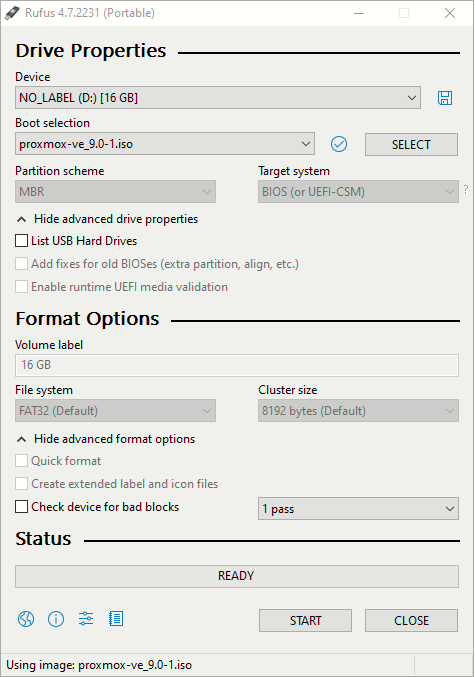Toggle List USB Hard Drives checkbox

pyautogui.click(x=22, y=240)
